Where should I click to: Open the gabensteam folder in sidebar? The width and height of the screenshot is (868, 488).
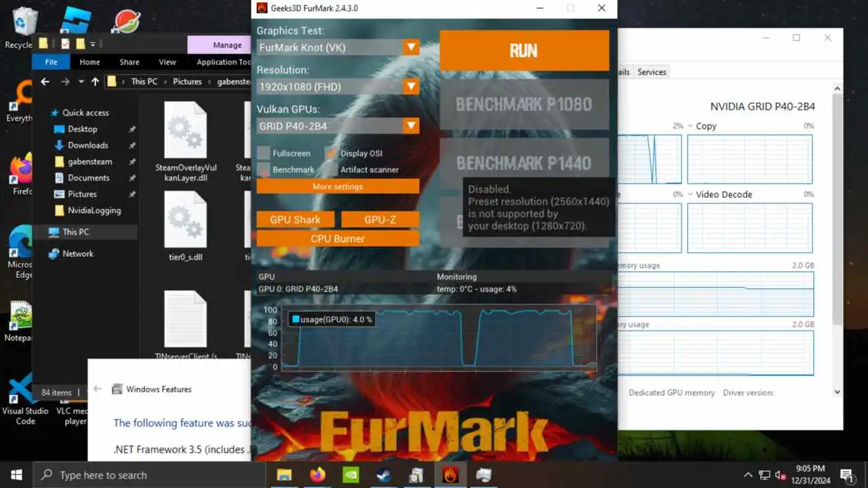coord(90,161)
